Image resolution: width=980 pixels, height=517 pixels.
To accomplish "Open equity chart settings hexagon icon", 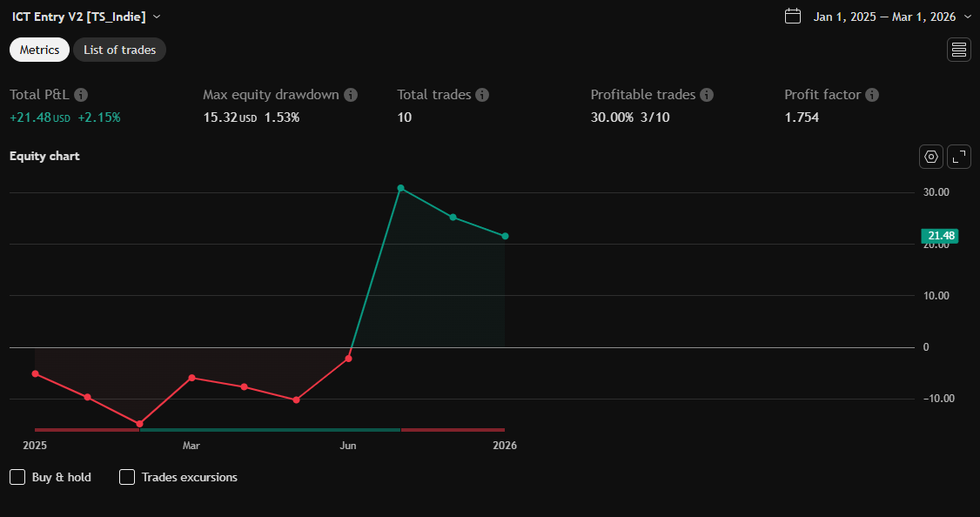I will point(931,157).
